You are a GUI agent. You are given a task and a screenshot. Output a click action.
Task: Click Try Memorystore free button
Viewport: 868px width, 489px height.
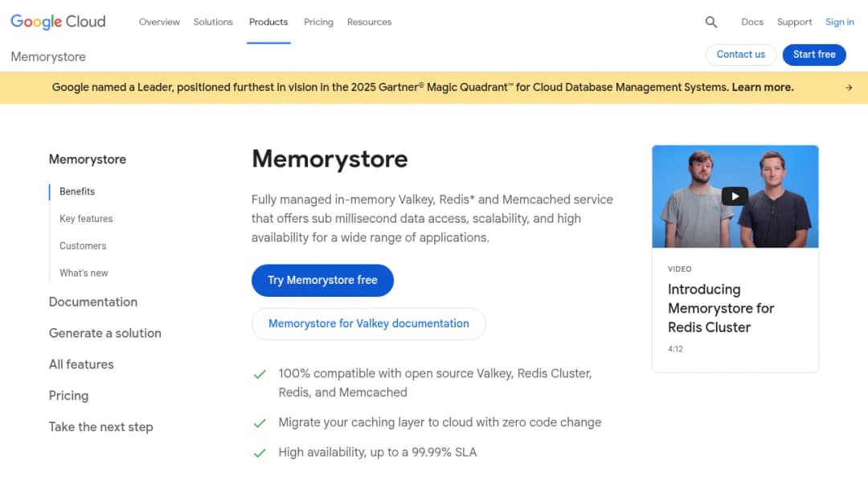(322, 280)
